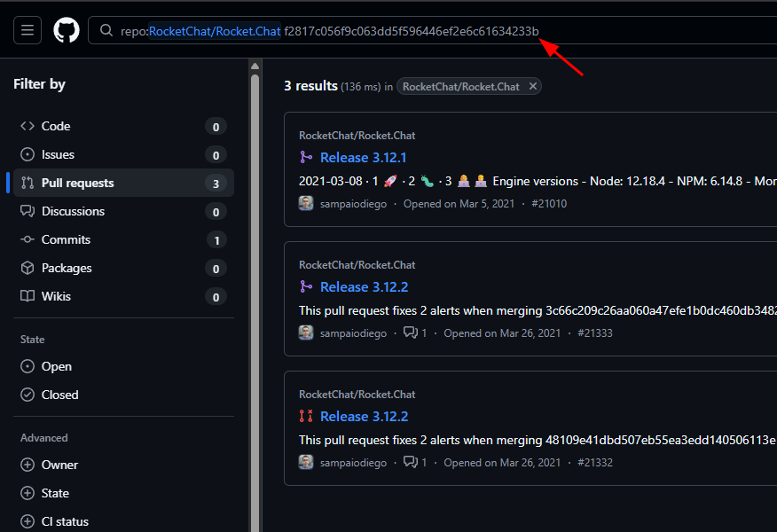Filter results by Code
Image resolution: width=777 pixels, height=532 pixels.
point(56,126)
